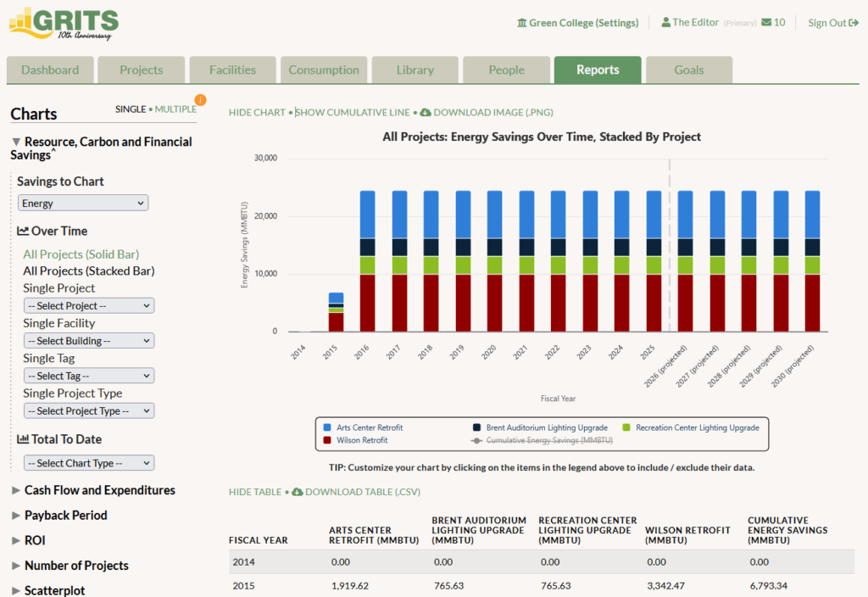
Task: Click the Sign Out arrow icon
Action: click(x=853, y=23)
